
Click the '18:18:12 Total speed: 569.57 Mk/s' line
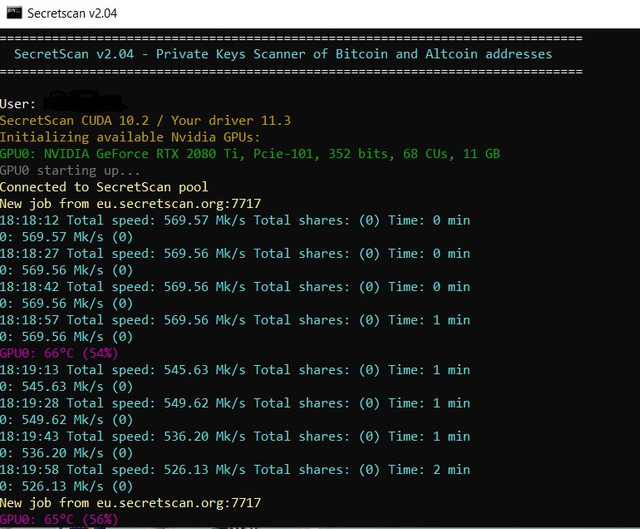(235, 220)
